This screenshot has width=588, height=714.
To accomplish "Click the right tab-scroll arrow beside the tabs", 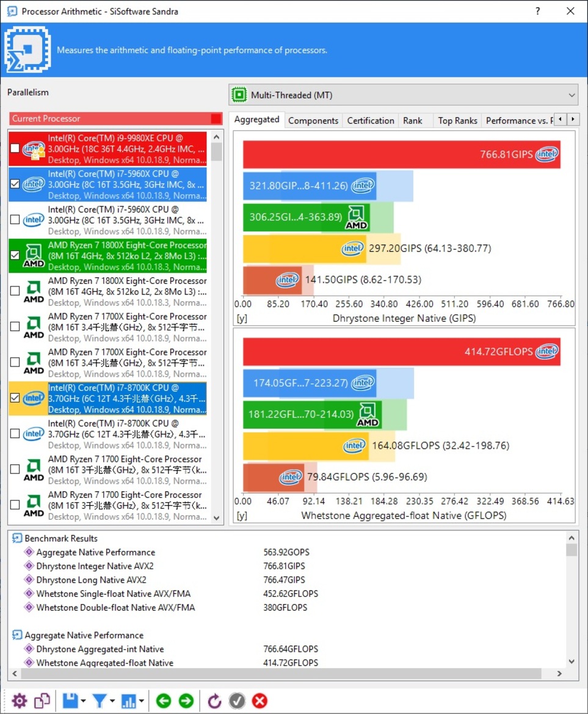I will tap(573, 119).
